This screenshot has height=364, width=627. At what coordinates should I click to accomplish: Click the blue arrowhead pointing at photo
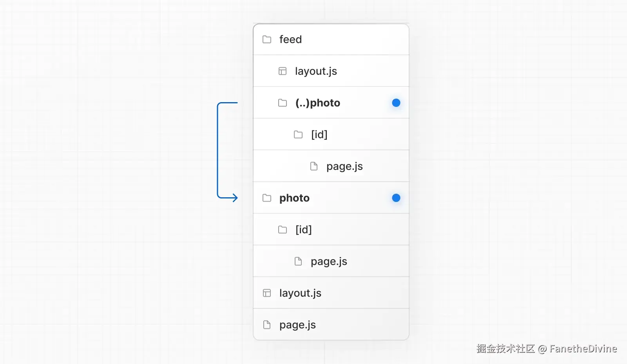pos(234,198)
